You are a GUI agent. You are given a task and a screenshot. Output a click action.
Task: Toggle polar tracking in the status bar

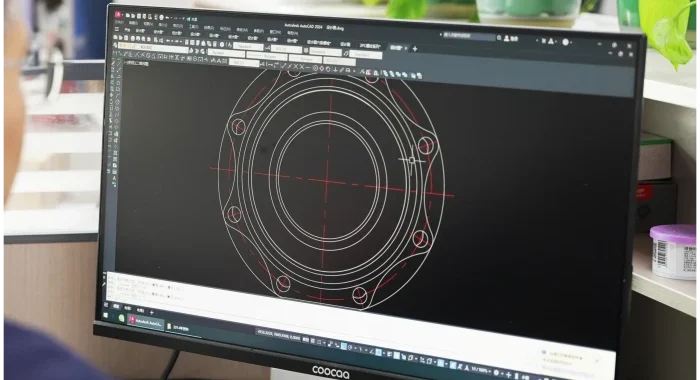tap(350, 347)
